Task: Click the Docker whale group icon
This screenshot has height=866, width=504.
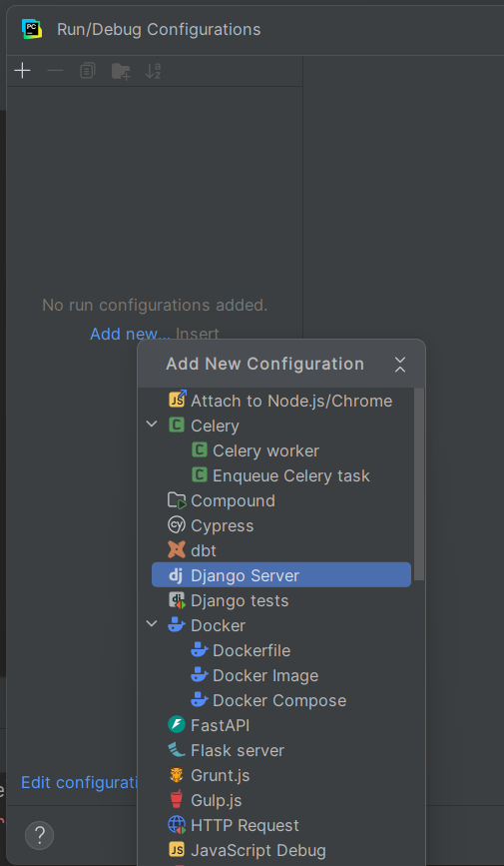Action: click(176, 625)
